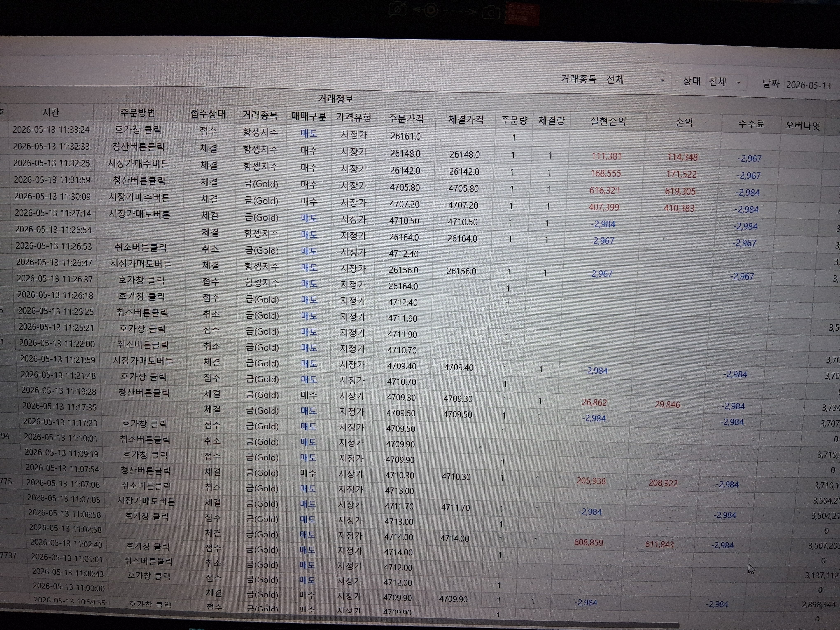Click the 체결가격 column header

(x=466, y=120)
